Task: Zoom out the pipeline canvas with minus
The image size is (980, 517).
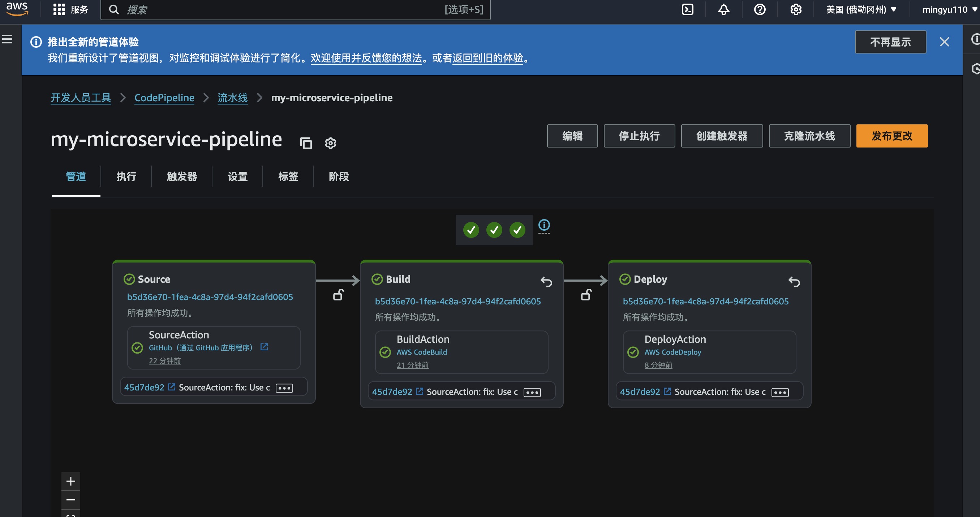Action: pos(71,500)
